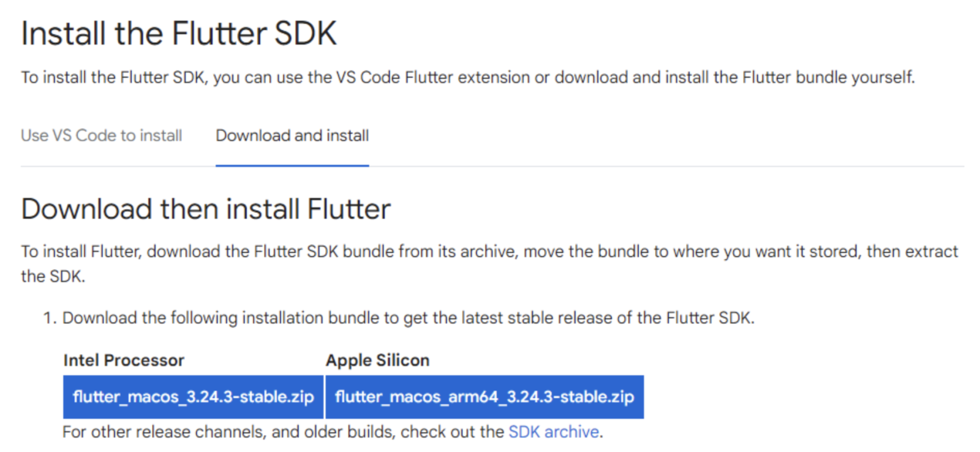Click the Apple Silicon column header
Viewport: 980px width, 452px height.
(377, 360)
